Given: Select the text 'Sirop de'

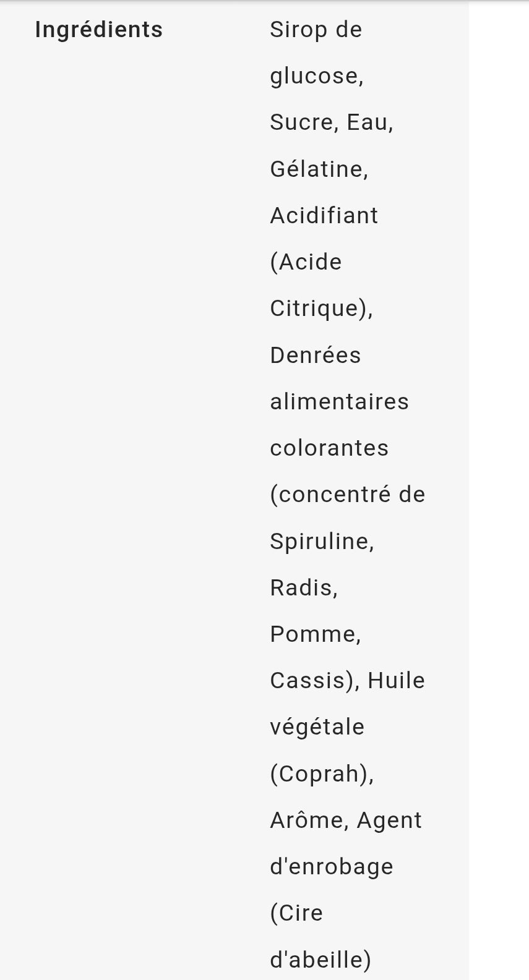Looking at the screenshot, I should [x=316, y=30].
